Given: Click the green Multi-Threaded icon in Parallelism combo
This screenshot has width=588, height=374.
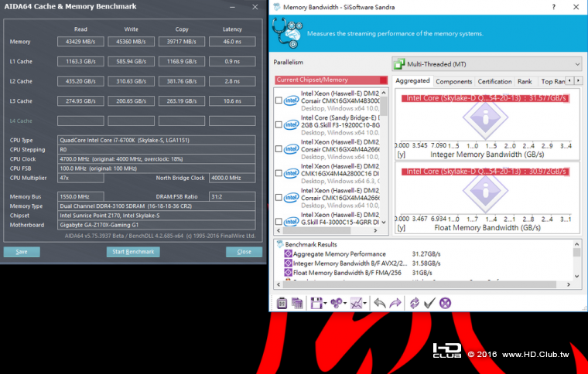Looking at the screenshot, I should pyautogui.click(x=399, y=64).
